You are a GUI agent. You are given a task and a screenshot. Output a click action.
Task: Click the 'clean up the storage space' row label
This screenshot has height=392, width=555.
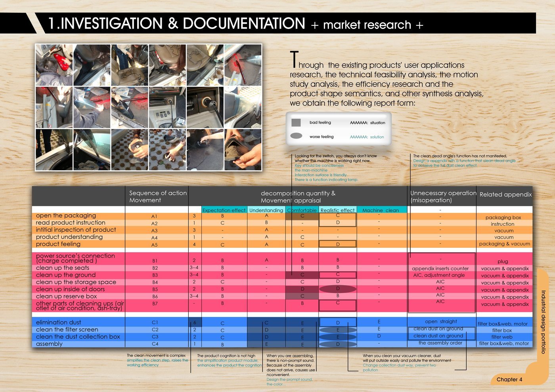(76, 282)
